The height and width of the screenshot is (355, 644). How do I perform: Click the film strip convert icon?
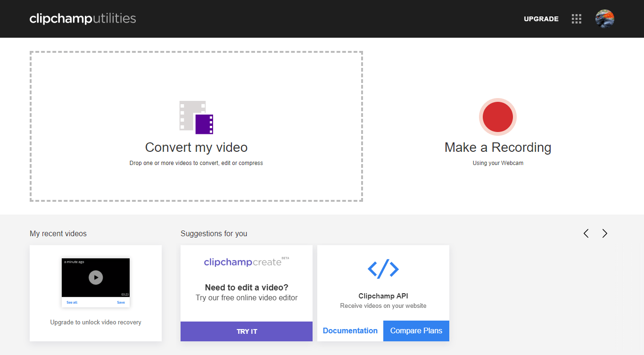(196, 117)
